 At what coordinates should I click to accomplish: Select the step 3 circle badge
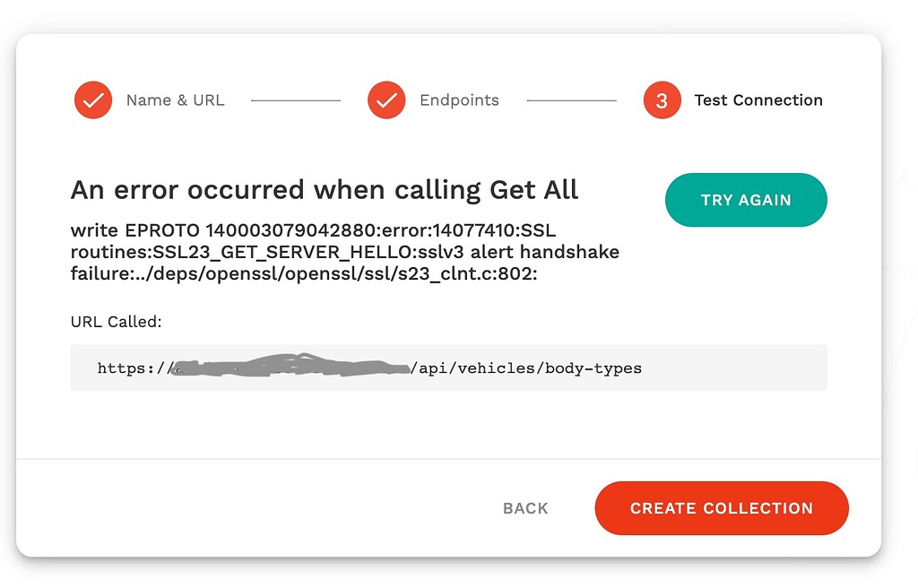pos(661,100)
